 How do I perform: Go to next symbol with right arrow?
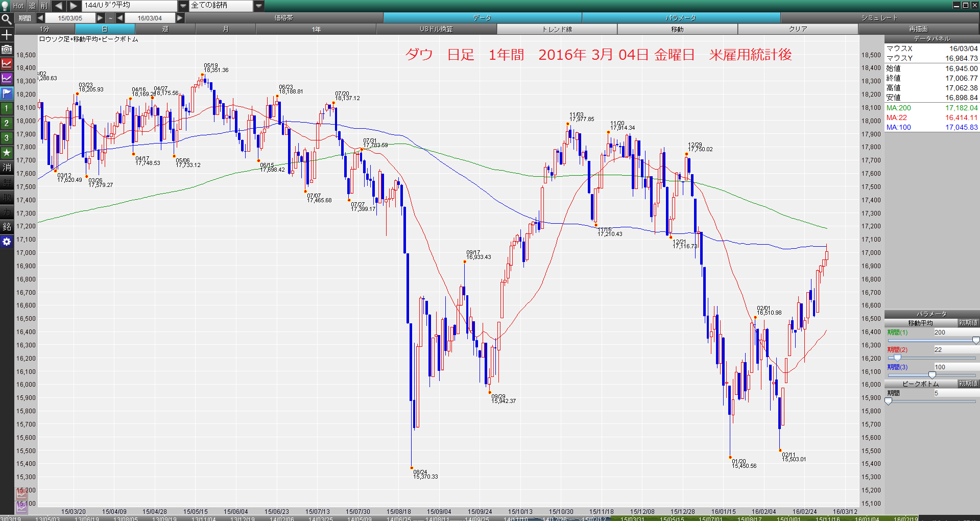(x=74, y=6)
